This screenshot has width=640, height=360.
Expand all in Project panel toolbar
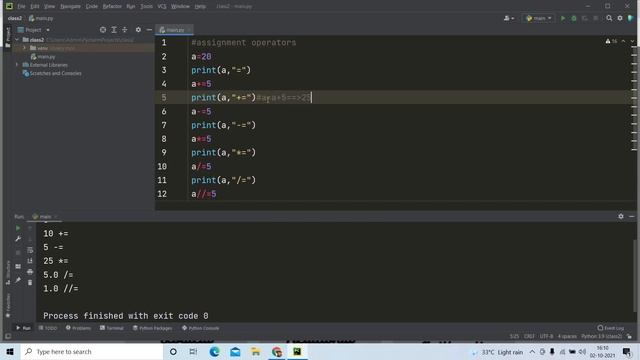(114, 30)
